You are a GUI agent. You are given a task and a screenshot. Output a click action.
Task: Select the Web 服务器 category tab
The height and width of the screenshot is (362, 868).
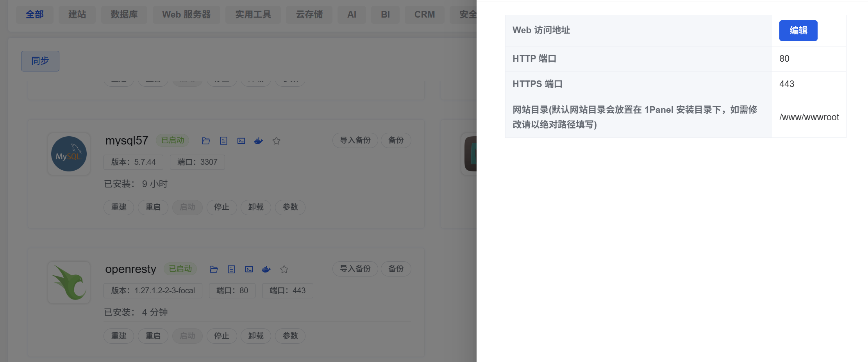point(186,14)
